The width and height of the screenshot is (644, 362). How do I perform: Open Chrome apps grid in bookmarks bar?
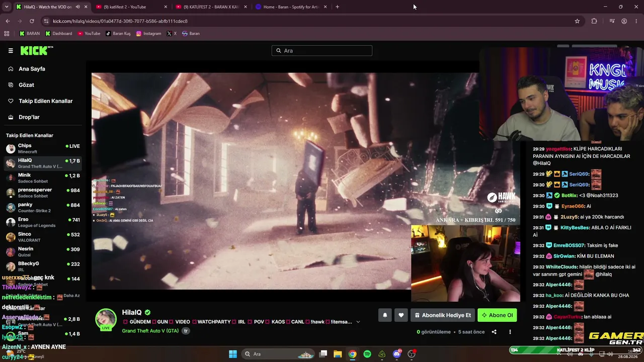click(7, 34)
